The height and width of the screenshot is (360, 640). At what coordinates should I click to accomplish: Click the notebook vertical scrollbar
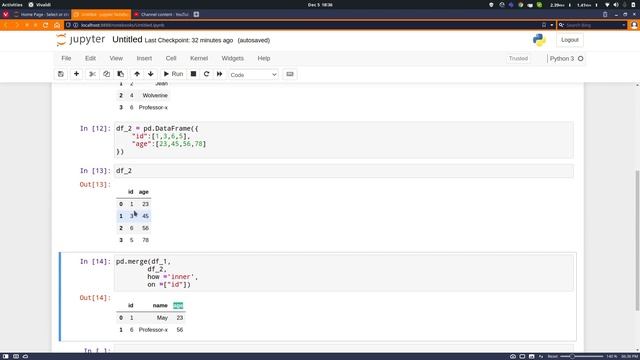tap(637, 240)
